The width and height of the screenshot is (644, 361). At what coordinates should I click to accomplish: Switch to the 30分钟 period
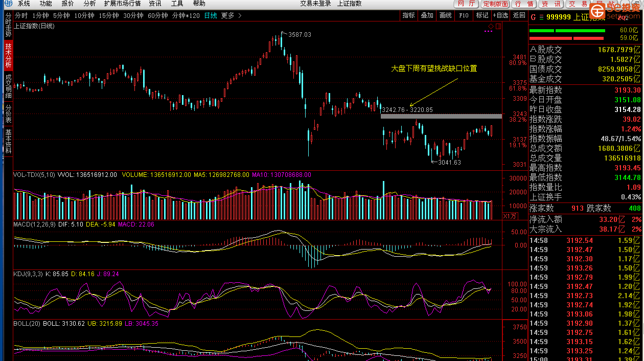coord(133,15)
